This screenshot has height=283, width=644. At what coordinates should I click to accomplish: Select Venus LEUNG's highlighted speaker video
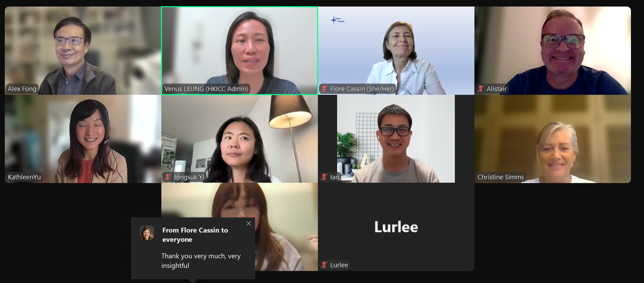pyautogui.click(x=239, y=50)
